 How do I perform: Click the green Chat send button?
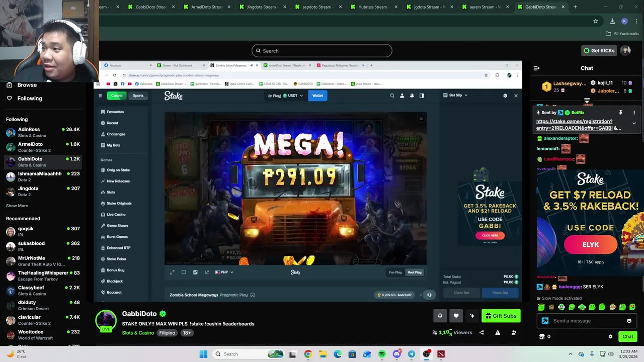[x=628, y=336]
